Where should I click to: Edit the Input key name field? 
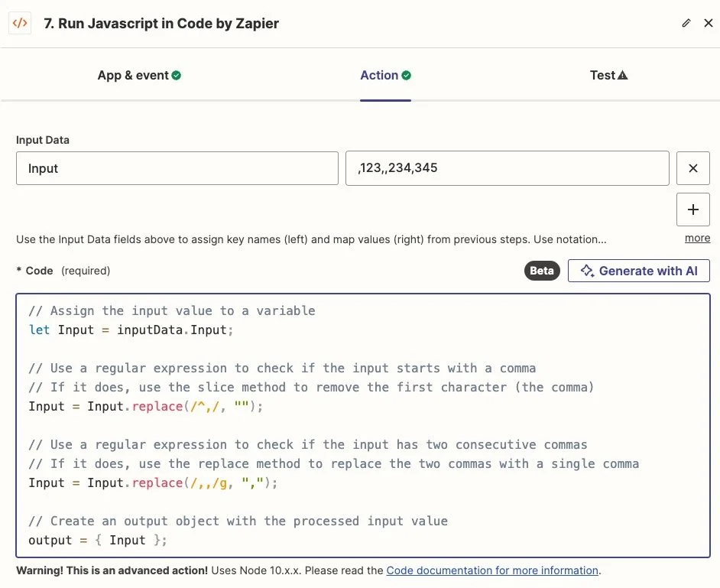177,168
